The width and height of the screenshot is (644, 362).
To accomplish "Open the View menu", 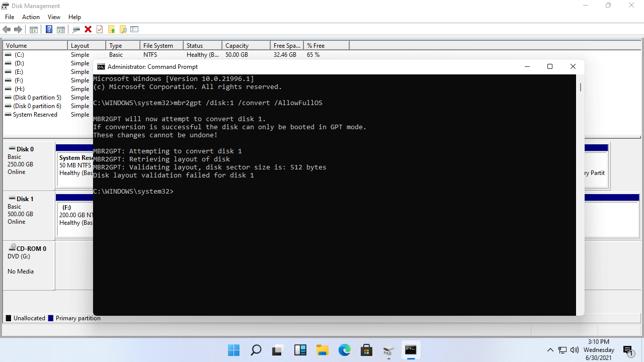I will click(54, 17).
